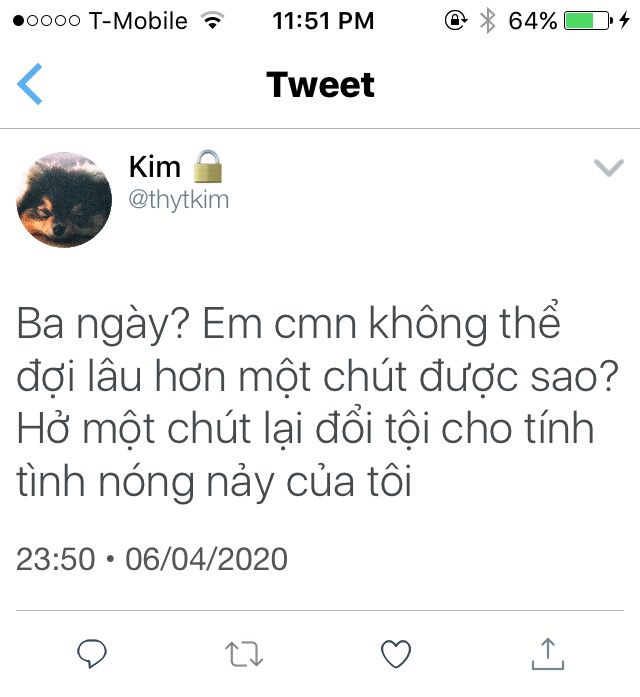This screenshot has height=697, width=640.
Task: Tap the 64% battery percentage
Action: 532,21
